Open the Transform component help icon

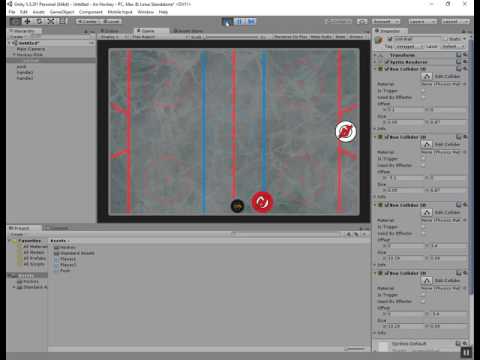459,55
